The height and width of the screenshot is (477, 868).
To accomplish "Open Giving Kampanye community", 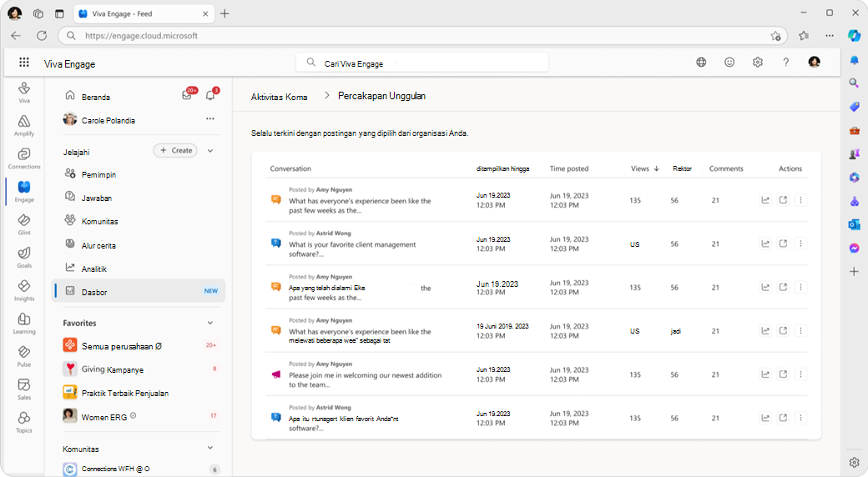I will pos(139,369).
